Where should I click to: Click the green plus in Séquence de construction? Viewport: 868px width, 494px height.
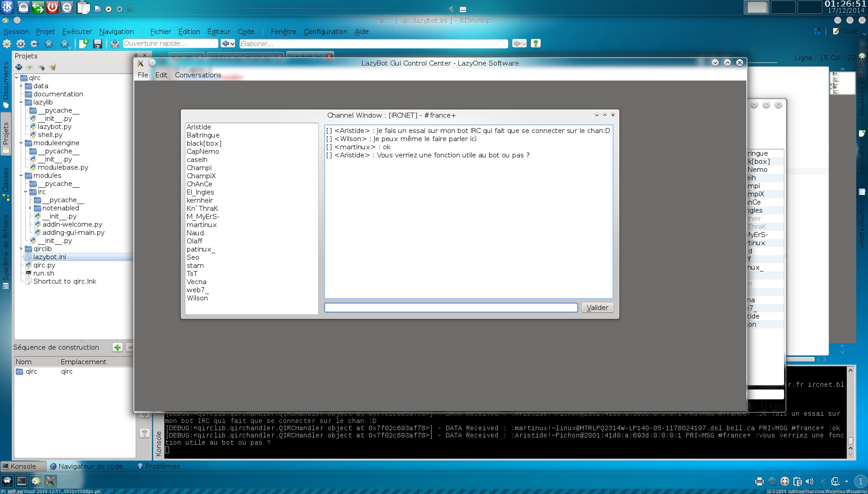pyautogui.click(x=118, y=347)
